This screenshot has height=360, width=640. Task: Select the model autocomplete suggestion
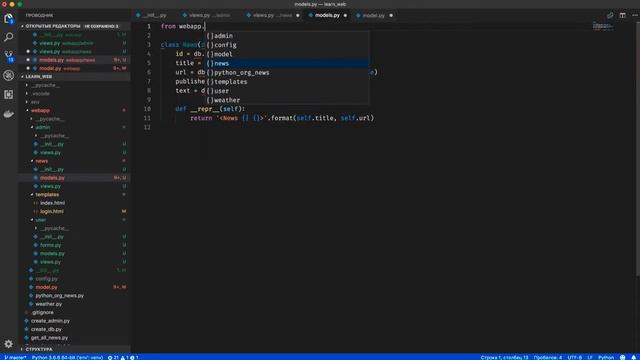[x=287, y=54]
